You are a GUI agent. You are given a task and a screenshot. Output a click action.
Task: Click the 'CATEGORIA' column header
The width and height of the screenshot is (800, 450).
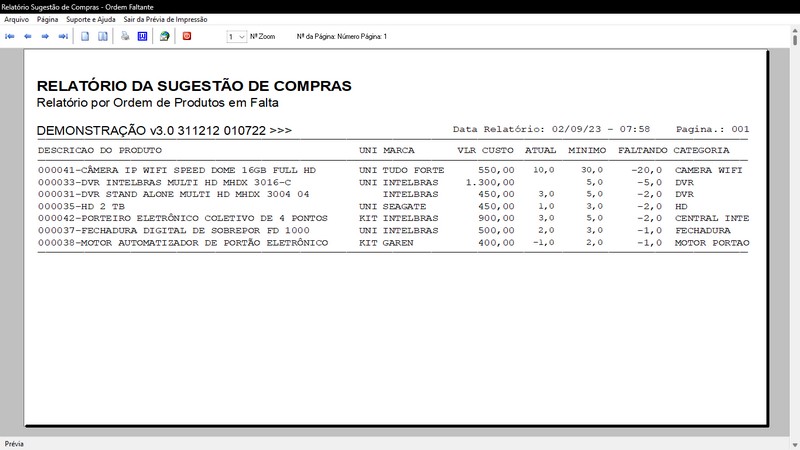pyautogui.click(x=701, y=150)
